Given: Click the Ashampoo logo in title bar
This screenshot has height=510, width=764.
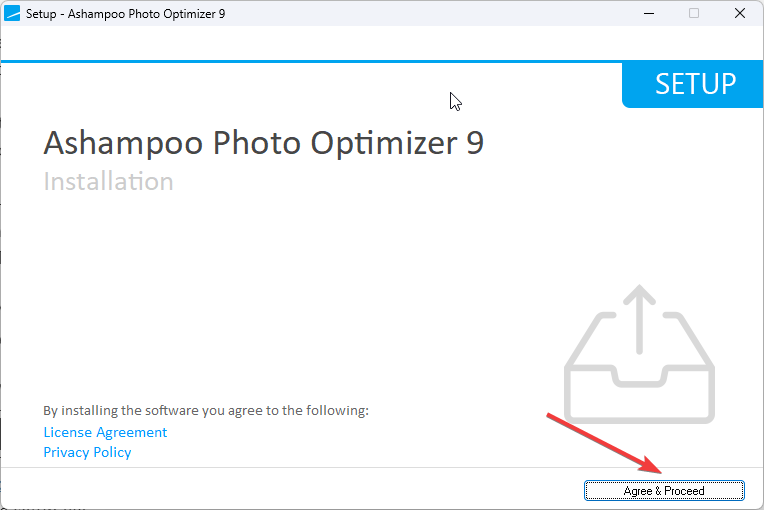Looking at the screenshot, I should click(12, 13).
